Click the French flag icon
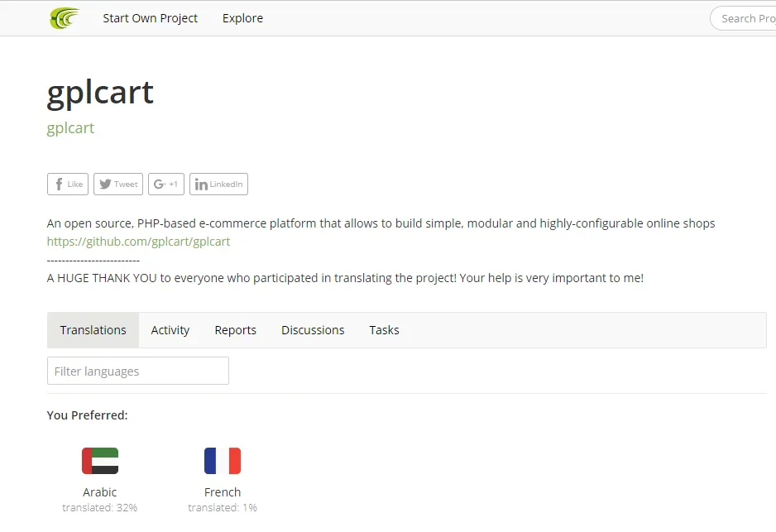 (223, 461)
